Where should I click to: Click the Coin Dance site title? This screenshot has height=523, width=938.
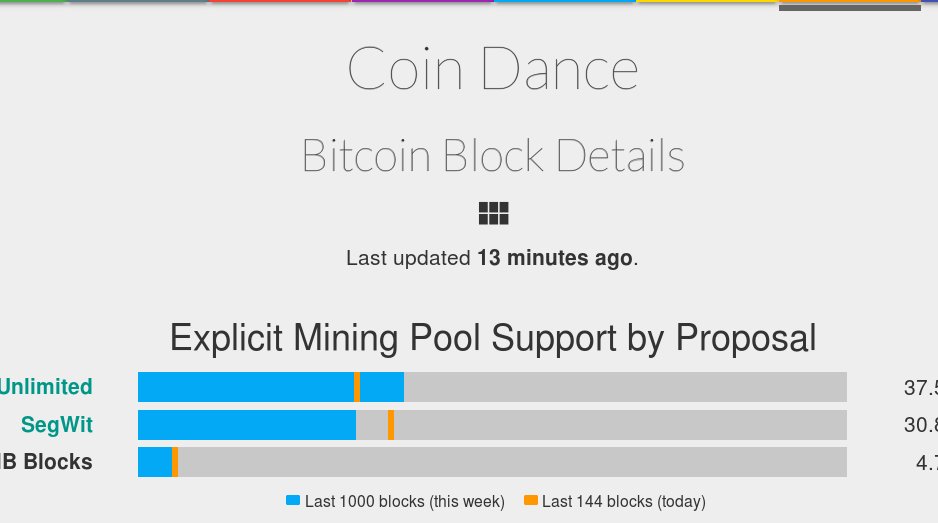pos(493,69)
